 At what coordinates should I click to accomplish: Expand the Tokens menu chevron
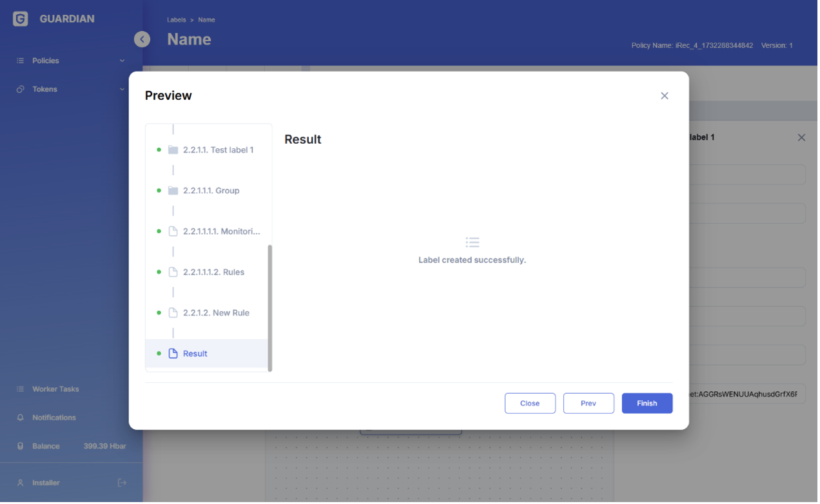click(x=122, y=90)
